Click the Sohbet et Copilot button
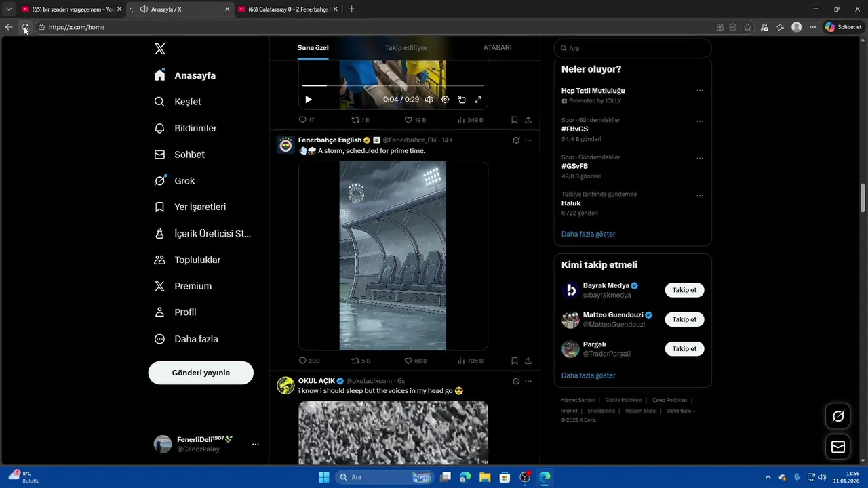The image size is (868, 488). (x=843, y=27)
